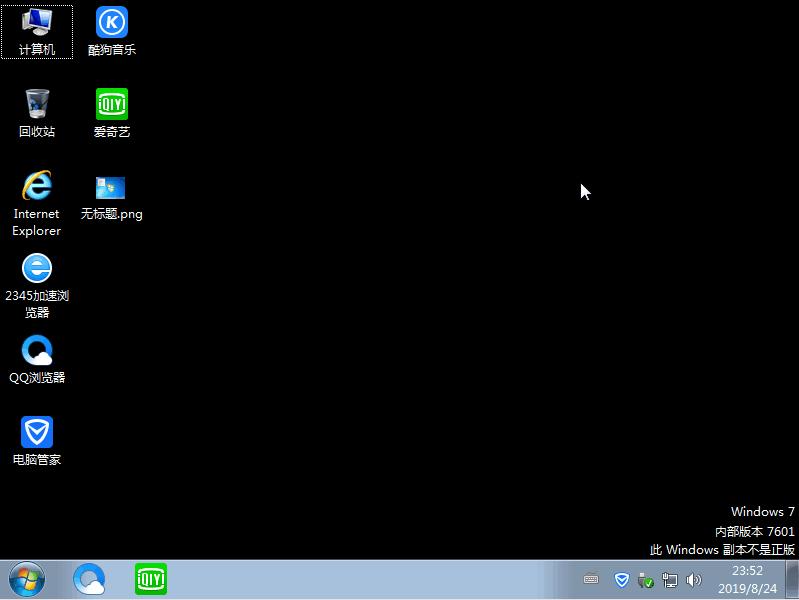Click the keyboard input tray icon
The image size is (799, 600).
click(x=591, y=580)
